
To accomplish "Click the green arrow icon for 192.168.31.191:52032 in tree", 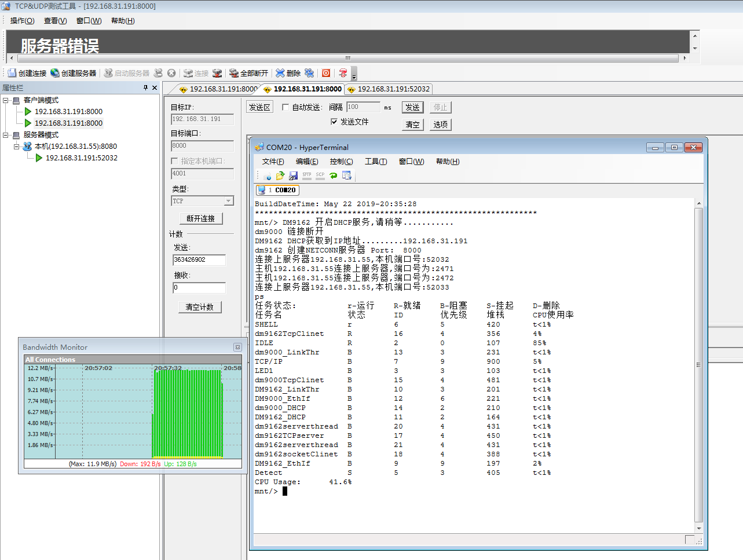I will point(39,158).
